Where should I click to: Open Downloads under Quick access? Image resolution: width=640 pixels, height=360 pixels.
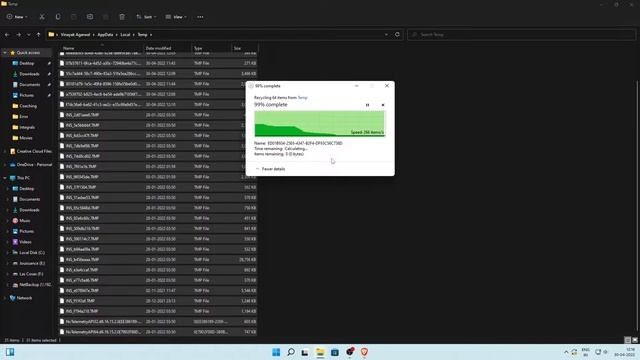pyautogui.click(x=29, y=74)
